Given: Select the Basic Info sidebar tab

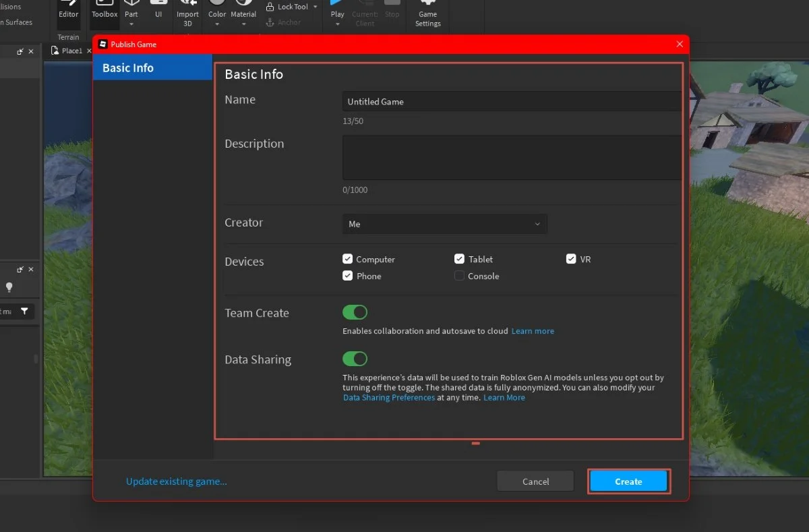Looking at the screenshot, I should tap(152, 67).
